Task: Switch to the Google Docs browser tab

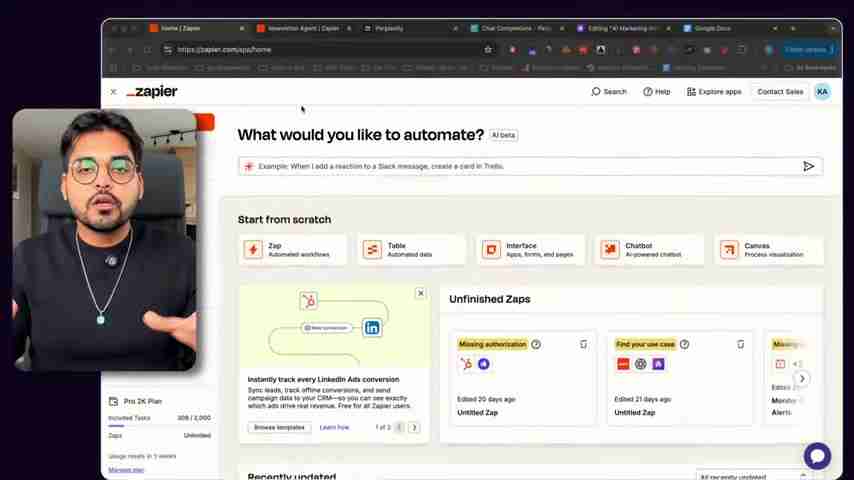Action: [731, 28]
